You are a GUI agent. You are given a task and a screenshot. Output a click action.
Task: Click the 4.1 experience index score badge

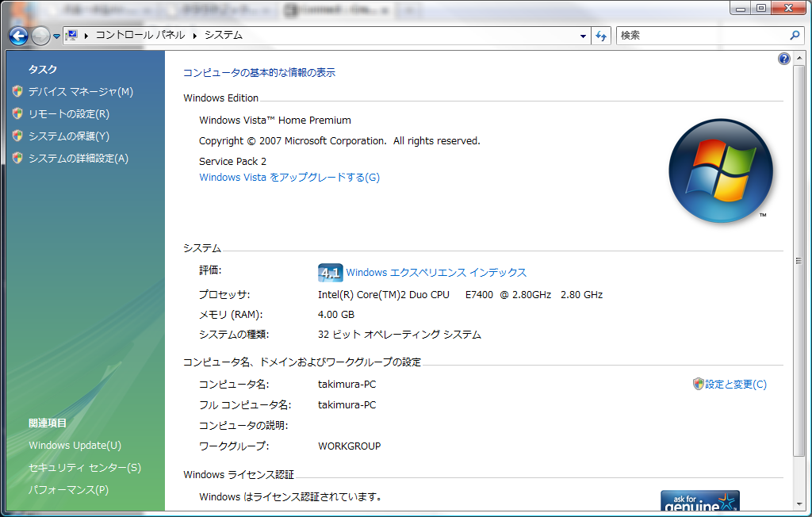pos(330,273)
